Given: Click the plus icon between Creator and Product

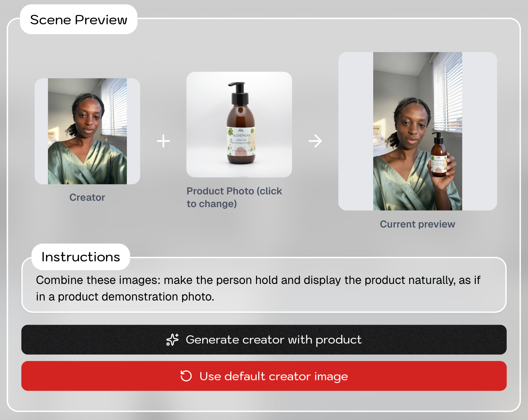Looking at the screenshot, I should pos(163,141).
